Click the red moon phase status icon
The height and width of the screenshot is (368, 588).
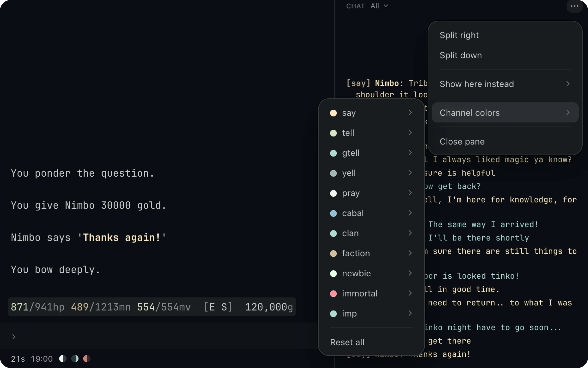(x=87, y=359)
